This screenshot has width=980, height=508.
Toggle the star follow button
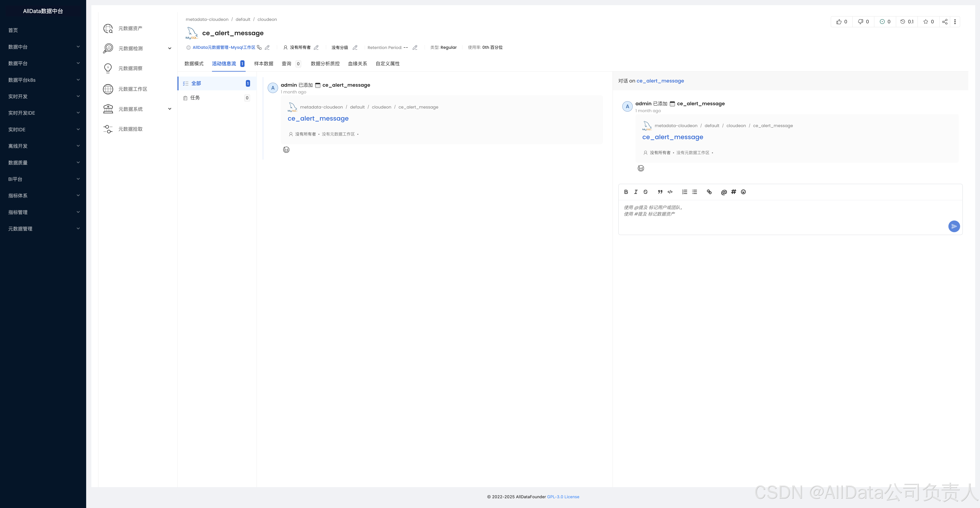point(928,22)
